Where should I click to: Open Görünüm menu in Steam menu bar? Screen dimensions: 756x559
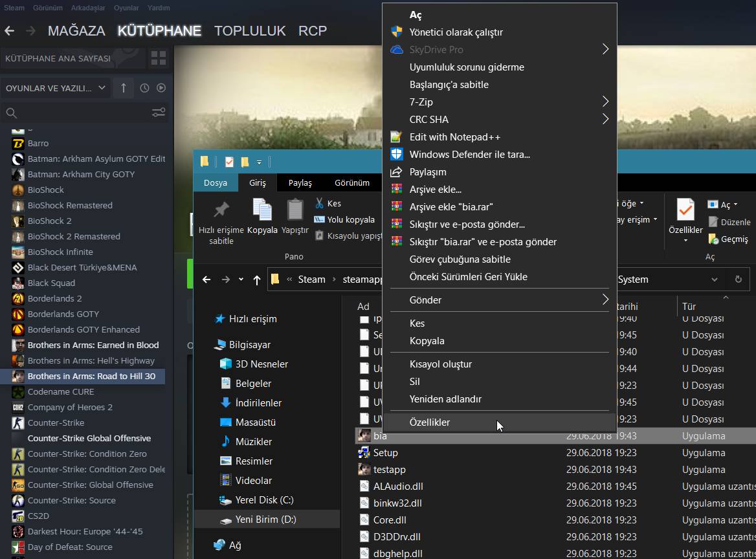tap(48, 8)
